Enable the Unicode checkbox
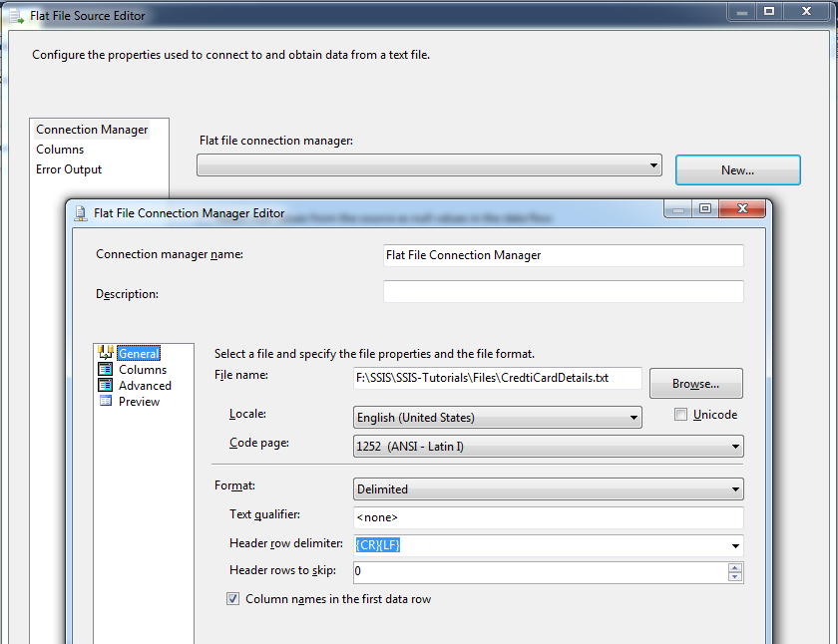838x644 pixels. 678,414
